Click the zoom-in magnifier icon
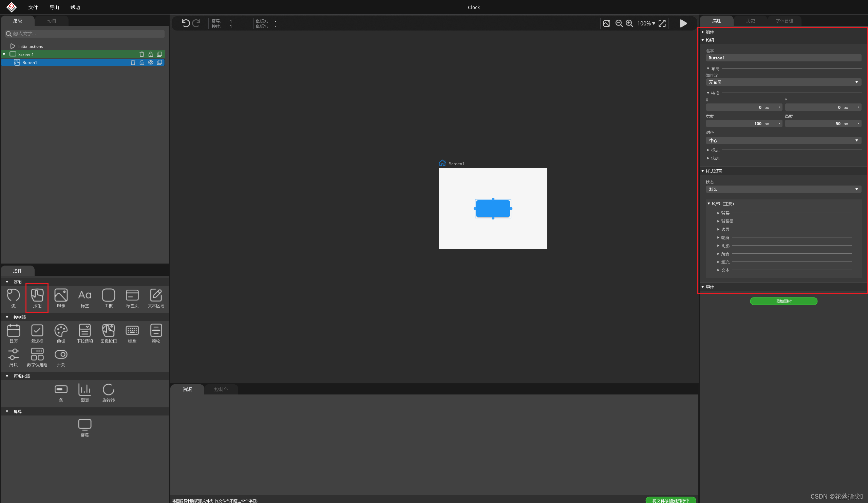Screen dimensions: 868x503 (629, 23)
